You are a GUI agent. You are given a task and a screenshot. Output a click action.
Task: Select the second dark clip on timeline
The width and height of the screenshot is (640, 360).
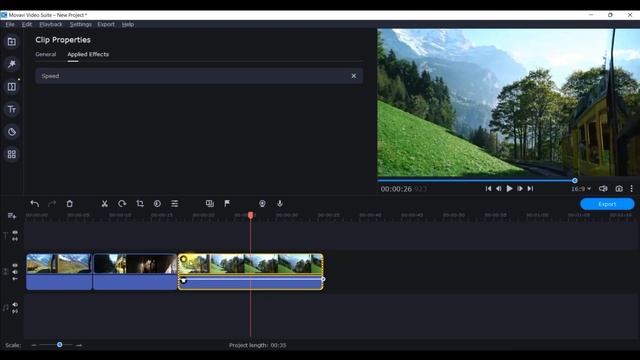click(135, 272)
